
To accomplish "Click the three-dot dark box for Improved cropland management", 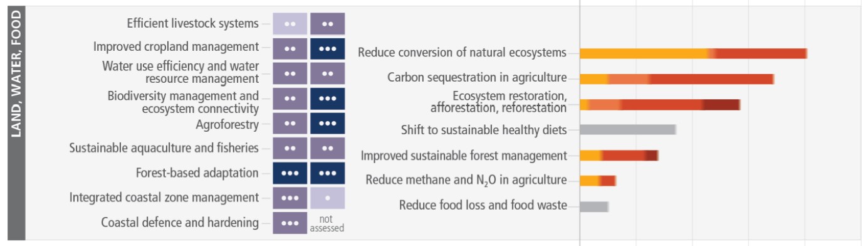I will [x=327, y=48].
